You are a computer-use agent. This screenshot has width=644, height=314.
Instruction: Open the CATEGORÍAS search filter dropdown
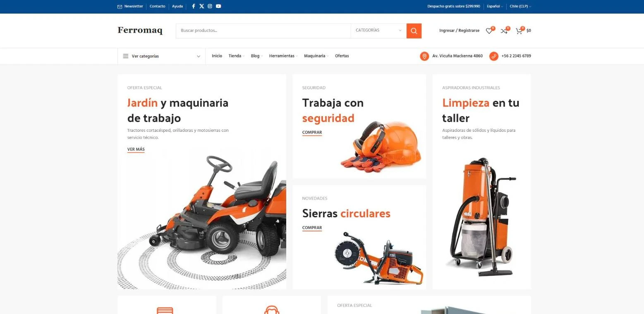378,31
